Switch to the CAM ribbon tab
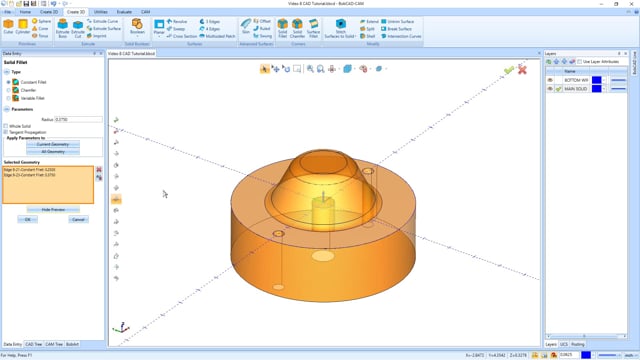 coord(146,12)
